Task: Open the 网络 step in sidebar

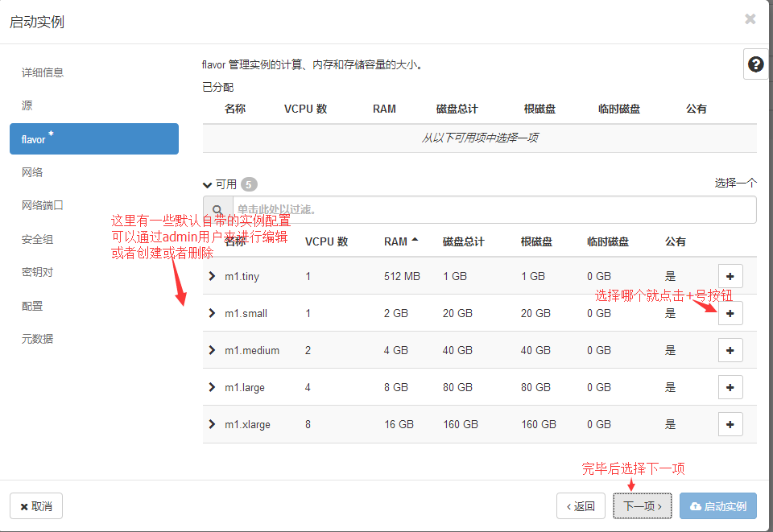Action: (32, 172)
